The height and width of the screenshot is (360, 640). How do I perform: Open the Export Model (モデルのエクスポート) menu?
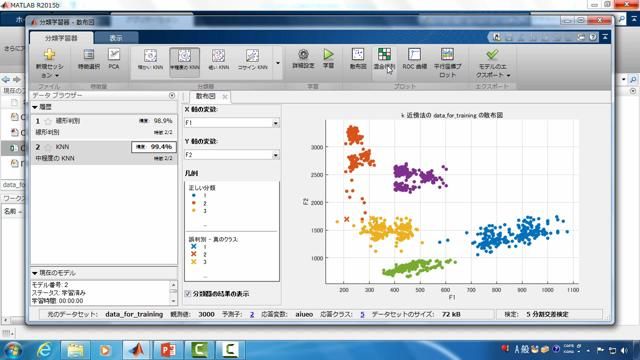(x=493, y=64)
